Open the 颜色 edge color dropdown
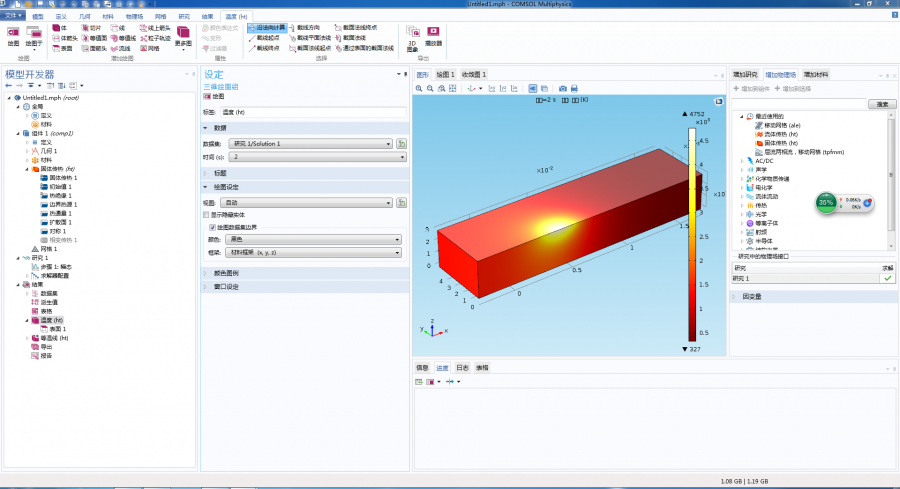The height and width of the screenshot is (489, 900). pos(313,239)
